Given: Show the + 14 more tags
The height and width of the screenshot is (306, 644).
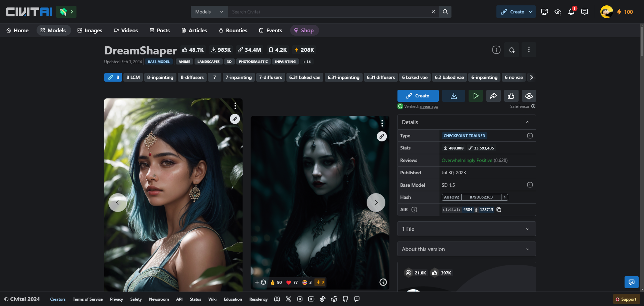Looking at the screenshot, I should [x=307, y=61].
